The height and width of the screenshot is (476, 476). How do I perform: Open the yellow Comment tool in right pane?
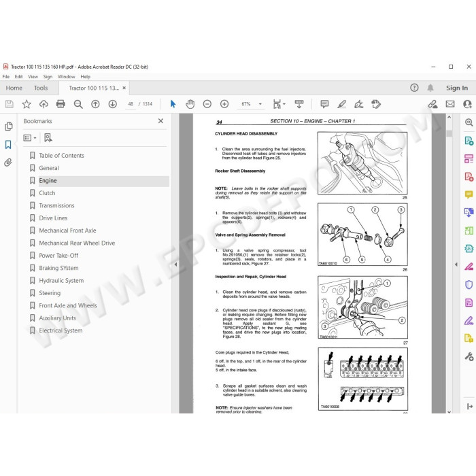(469, 194)
